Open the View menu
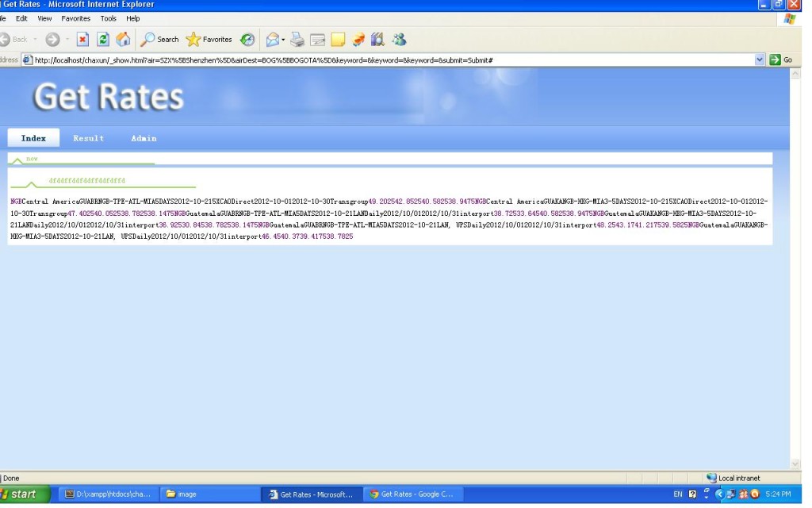This screenshot has height=508, width=812. click(44, 19)
